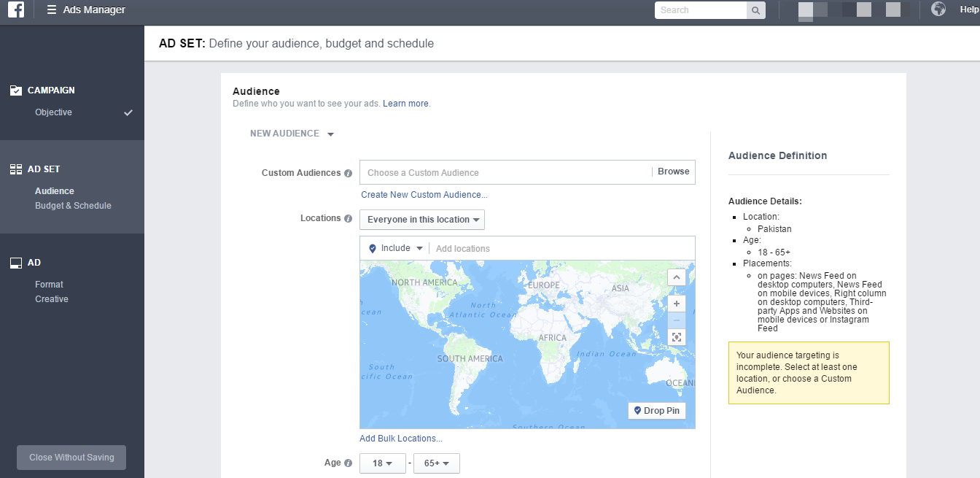Click the search magnifier button
980x478 pixels.
[756, 10]
